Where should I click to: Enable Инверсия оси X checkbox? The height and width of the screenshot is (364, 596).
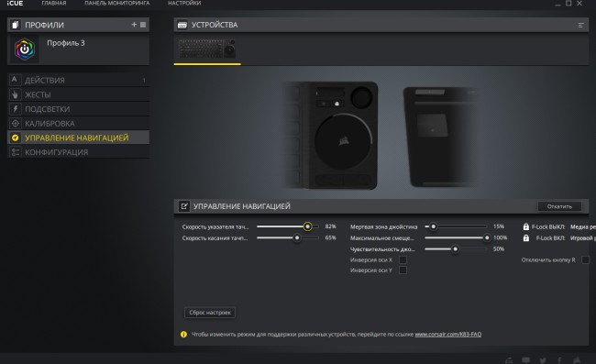pos(403,259)
